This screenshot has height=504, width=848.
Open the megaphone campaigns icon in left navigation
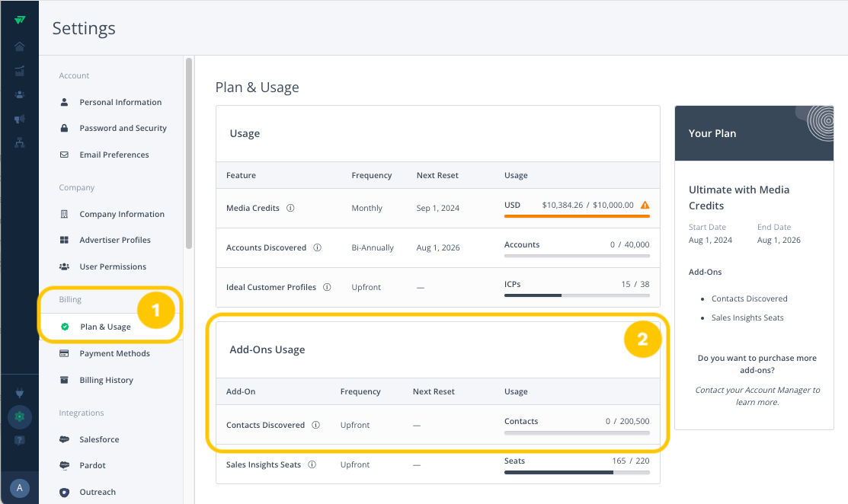tap(20, 119)
